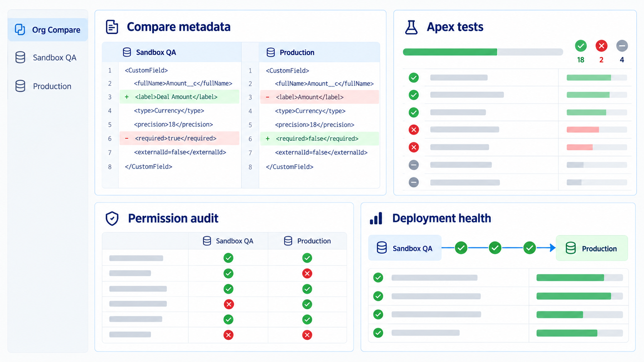The image size is (644, 362).
Task: Select the required true removed line
Action: pos(179,138)
